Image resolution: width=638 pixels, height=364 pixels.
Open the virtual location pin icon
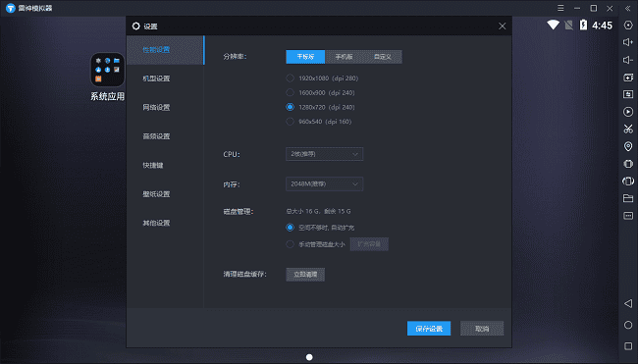tap(628, 146)
